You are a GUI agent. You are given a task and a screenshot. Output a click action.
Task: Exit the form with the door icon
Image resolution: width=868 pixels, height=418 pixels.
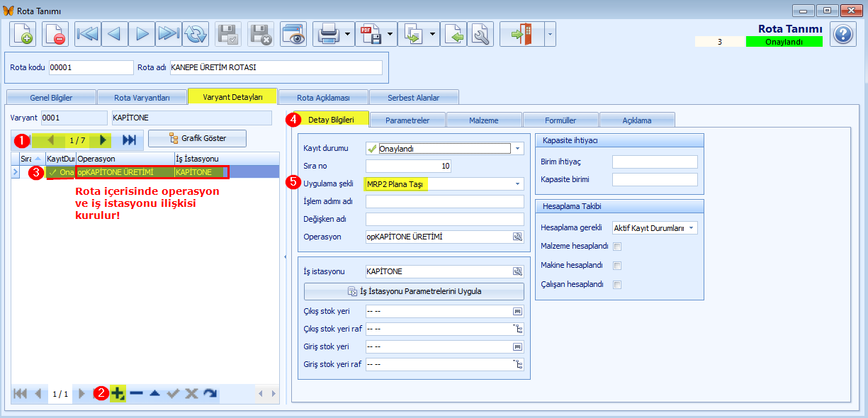(522, 34)
